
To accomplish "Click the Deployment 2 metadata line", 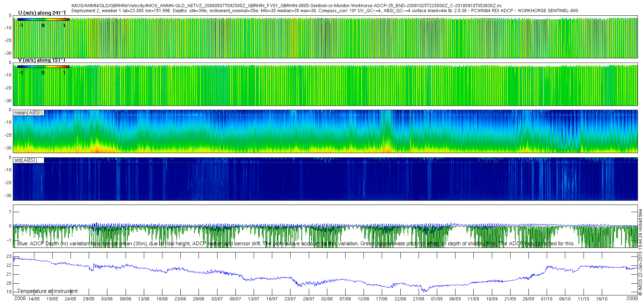I will pyautogui.click(x=325, y=11).
